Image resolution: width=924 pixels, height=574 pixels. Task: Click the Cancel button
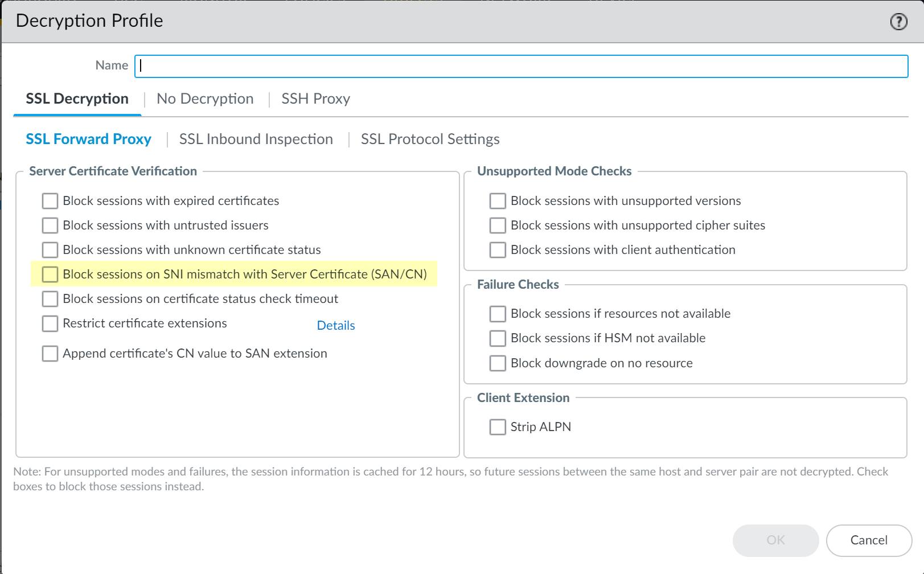(869, 540)
